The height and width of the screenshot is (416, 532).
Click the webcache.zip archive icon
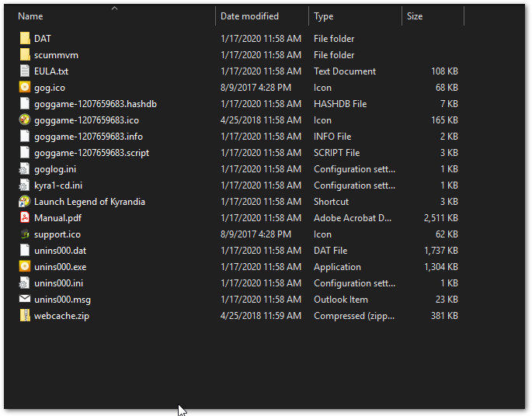point(25,315)
